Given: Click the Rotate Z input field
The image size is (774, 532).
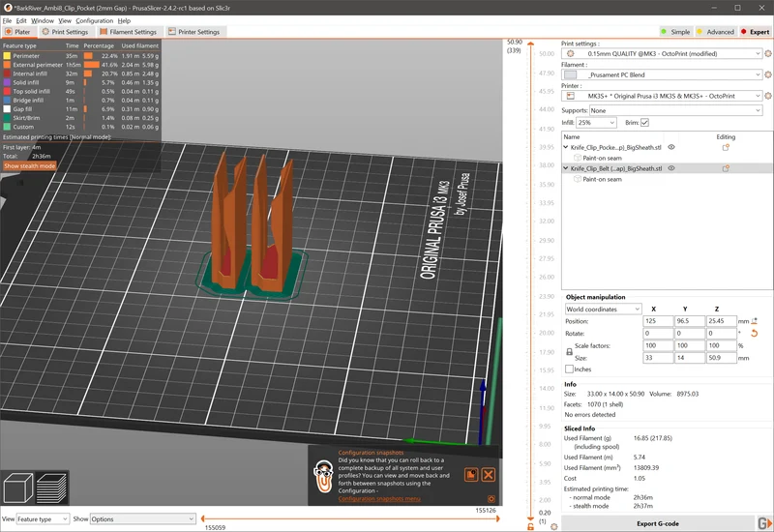Looking at the screenshot, I should coord(721,334).
